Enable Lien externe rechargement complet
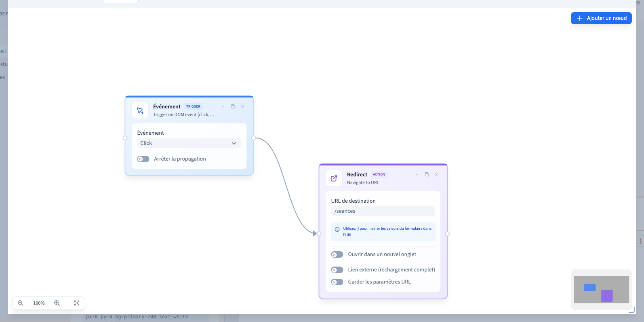Image resolution: width=644 pixels, height=322 pixels. [x=337, y=270]
